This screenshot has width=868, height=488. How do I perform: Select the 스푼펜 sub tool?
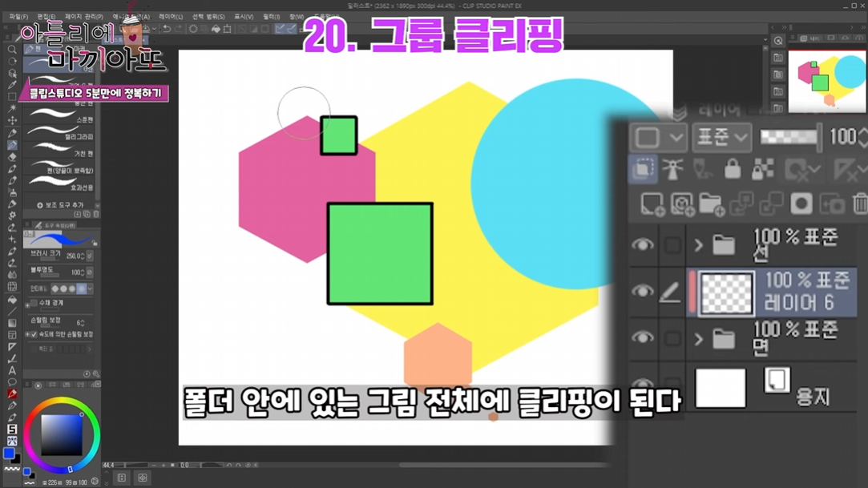point(59,115)
